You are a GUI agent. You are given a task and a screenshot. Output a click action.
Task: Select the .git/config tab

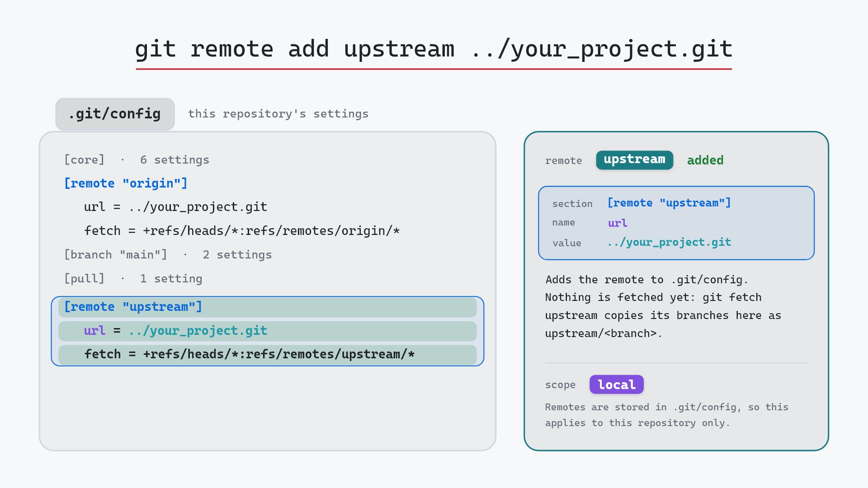click(x=115, y=114)
